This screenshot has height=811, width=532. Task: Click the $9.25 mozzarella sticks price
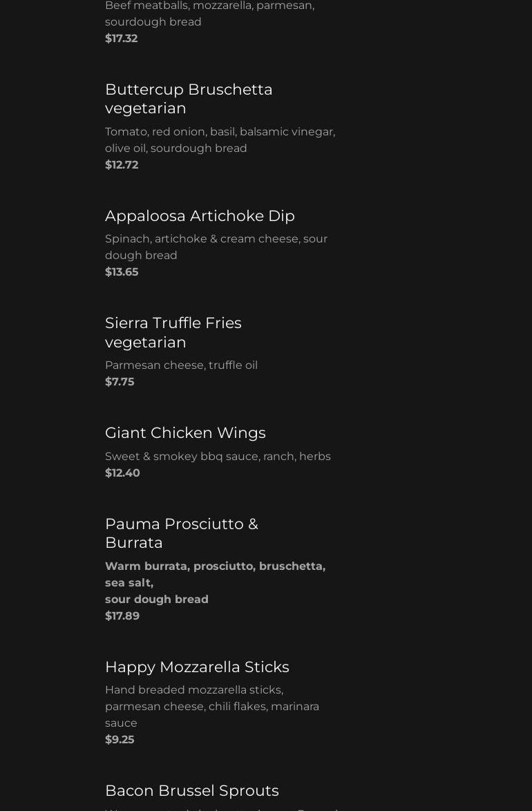pos(120,739)
